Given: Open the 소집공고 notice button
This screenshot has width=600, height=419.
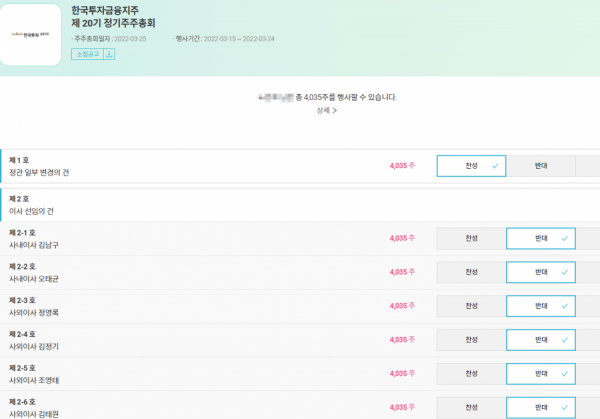Looking at the screenshot, I should coord(88,54).
